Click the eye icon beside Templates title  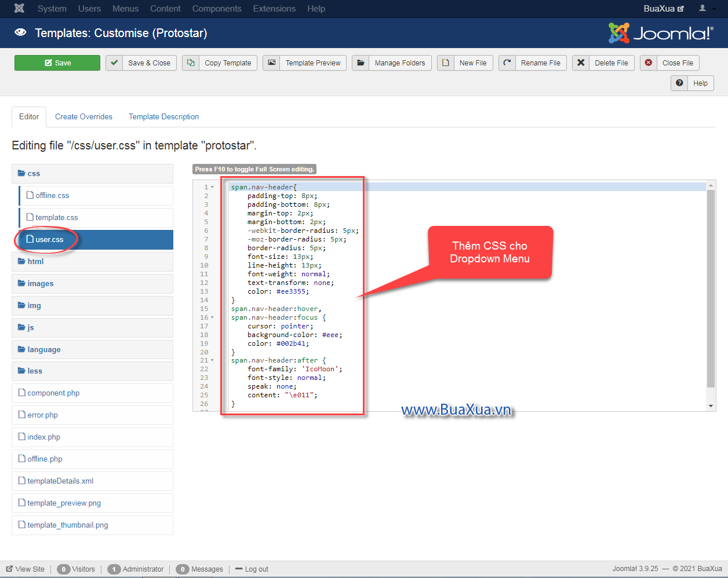(20, 32)
